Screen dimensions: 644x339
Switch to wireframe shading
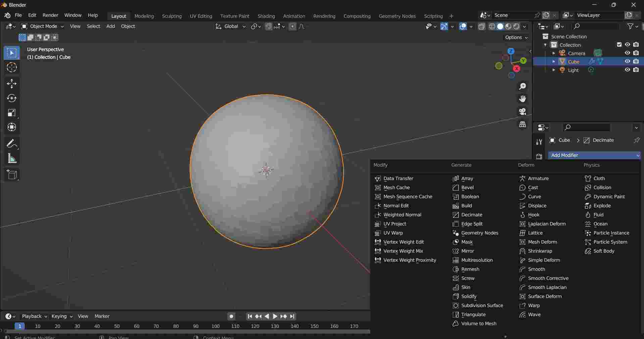tap(492, 27)
